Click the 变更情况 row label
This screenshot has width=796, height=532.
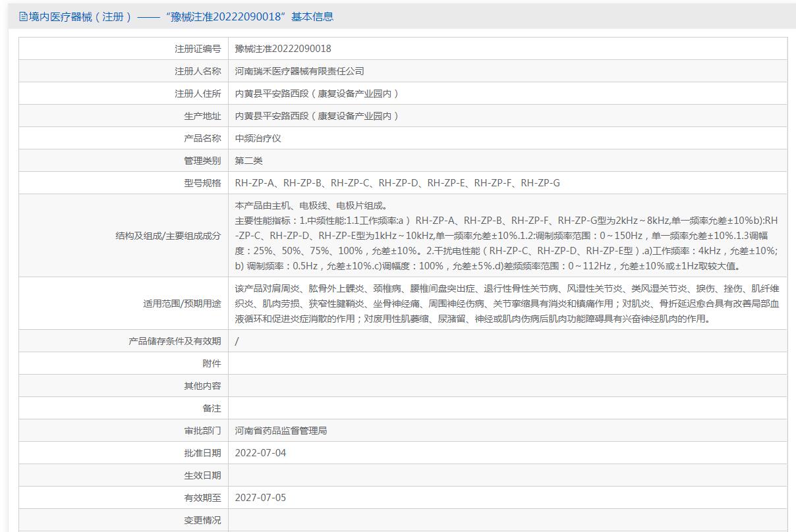point(202,520)
